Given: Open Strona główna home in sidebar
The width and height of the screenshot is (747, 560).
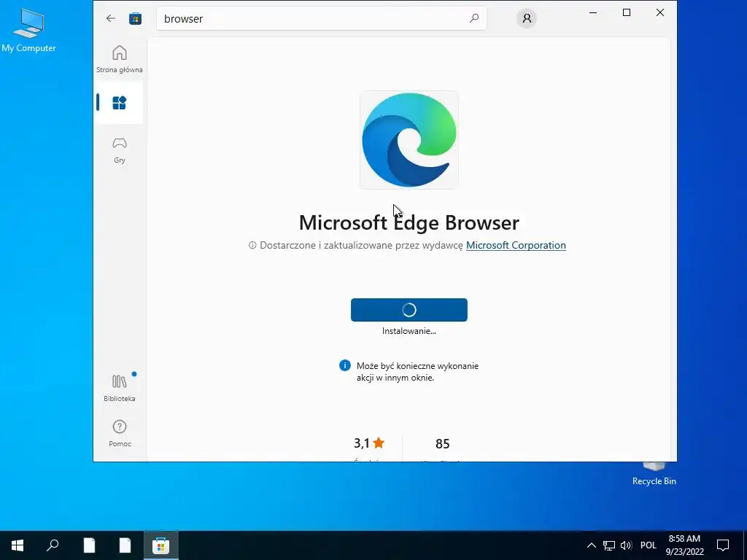Looking at the screenshot, I should point(120,59).
